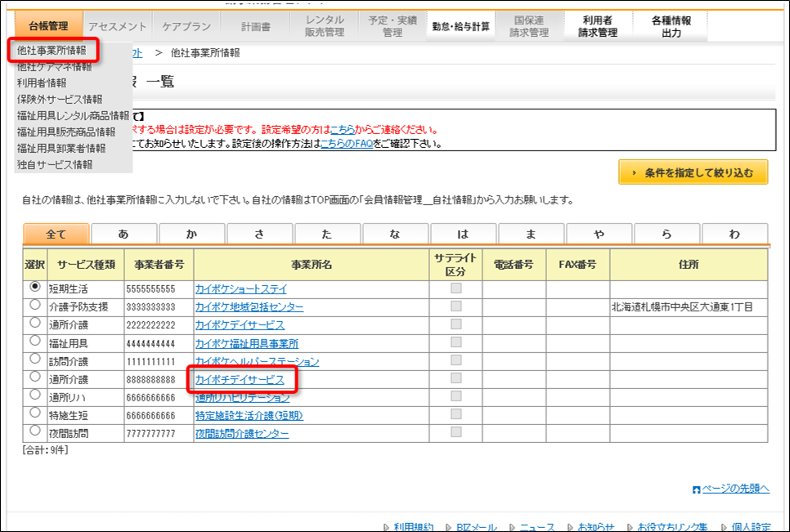Choose 他社事業所情報 from the dropdown menu
The image size is (790, 532).
52,51
